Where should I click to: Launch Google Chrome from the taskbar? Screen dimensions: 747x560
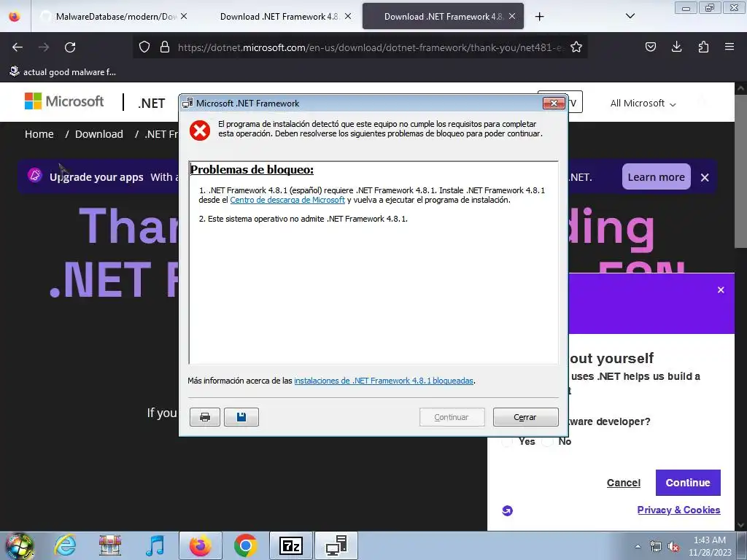coord(245,545)
